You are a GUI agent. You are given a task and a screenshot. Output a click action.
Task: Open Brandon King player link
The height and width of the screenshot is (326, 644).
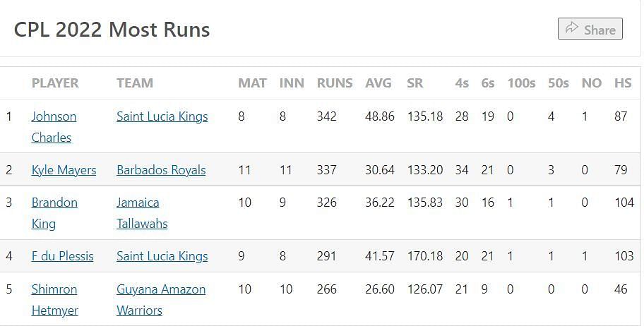pyautogui.click(x=54, y=213)
